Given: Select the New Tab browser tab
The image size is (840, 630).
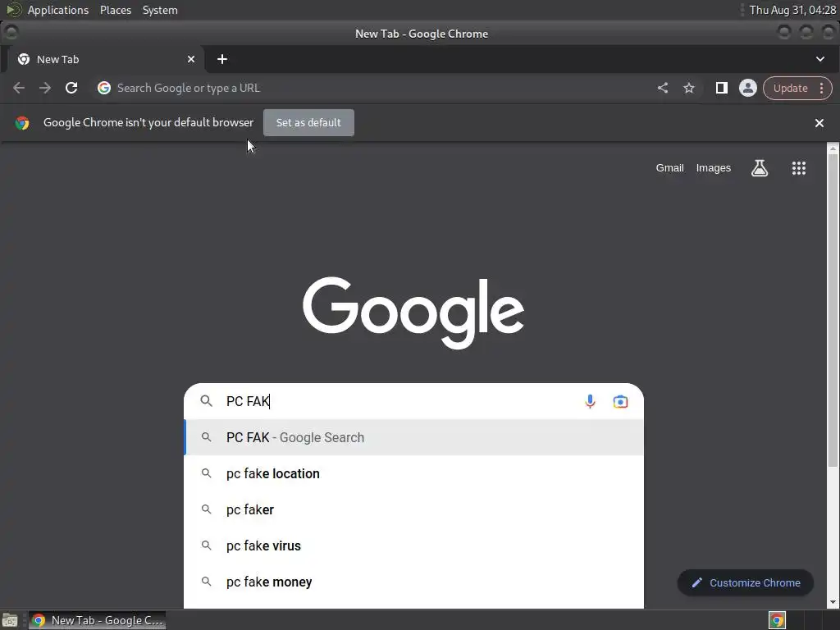Looking at the screenshot, I should tap(106, 59).
